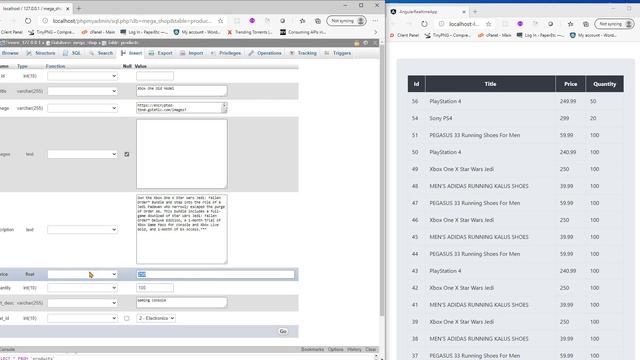Bookmark the Angular app page with star icon
640x360 pixels.
pyautogui.click(x=489, y=24)
